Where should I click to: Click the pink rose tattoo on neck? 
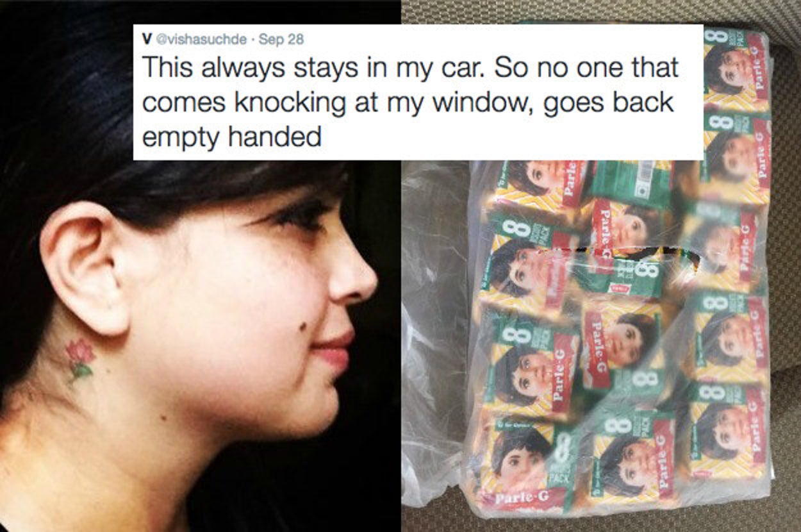(x=80, y=358)
